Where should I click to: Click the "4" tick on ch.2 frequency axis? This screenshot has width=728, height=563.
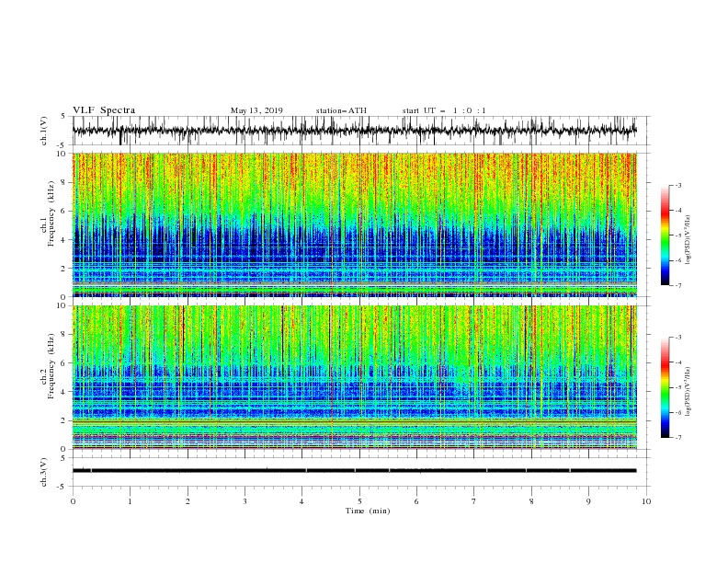tap(63, 392)
